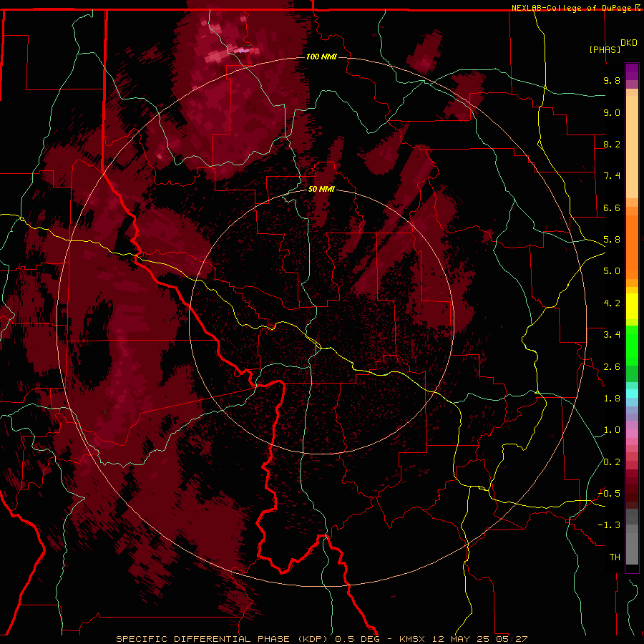Click the 9.8 legend value

click(x=612, y=80)
